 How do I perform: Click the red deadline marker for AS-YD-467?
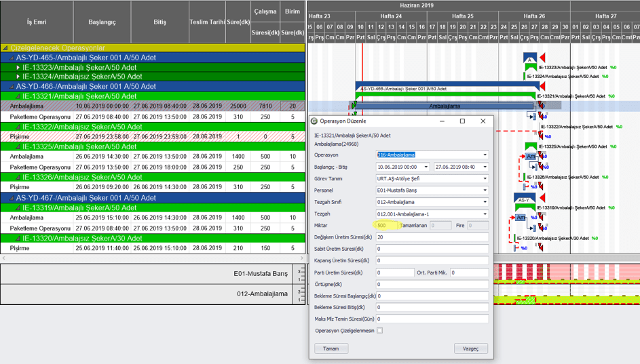pyautogui.click(x=542, y=198)
